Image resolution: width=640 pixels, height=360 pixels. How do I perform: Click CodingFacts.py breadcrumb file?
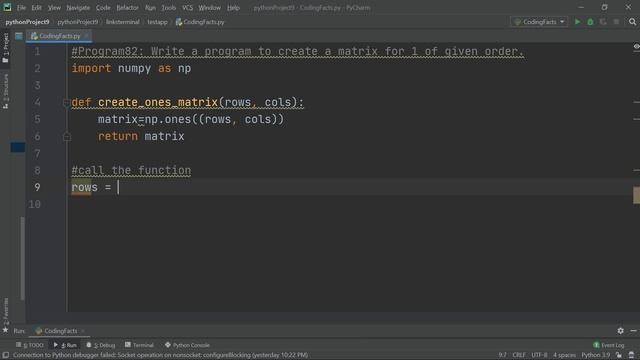point(200,22)
